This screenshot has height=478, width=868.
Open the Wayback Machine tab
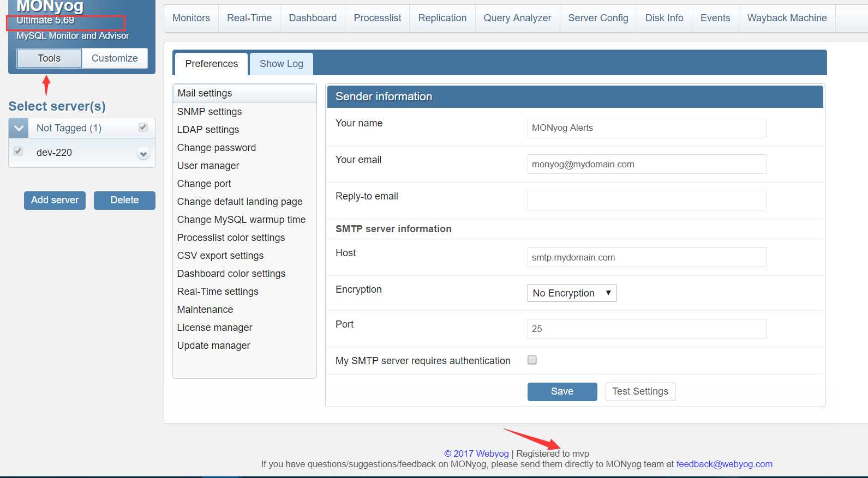tap(787, 18)
